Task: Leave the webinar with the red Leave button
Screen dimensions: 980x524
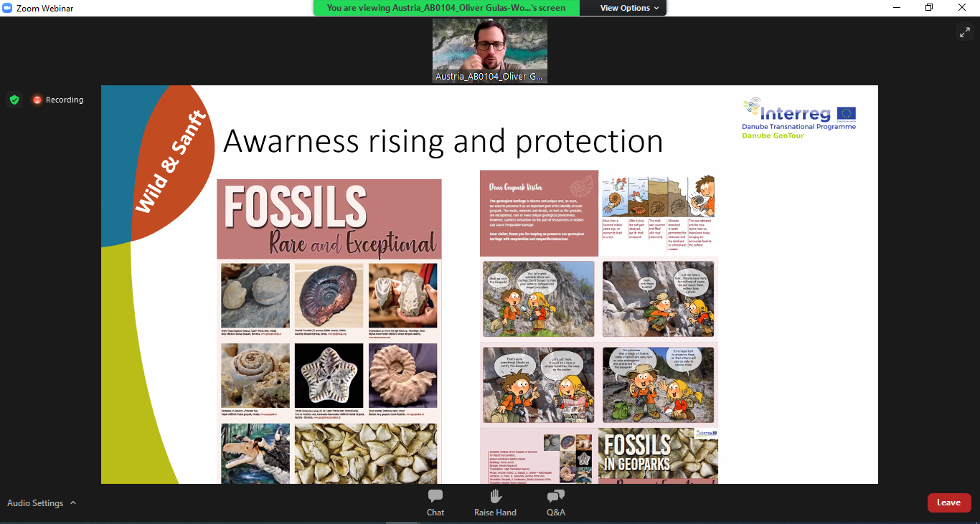Action: click(948, 502)
